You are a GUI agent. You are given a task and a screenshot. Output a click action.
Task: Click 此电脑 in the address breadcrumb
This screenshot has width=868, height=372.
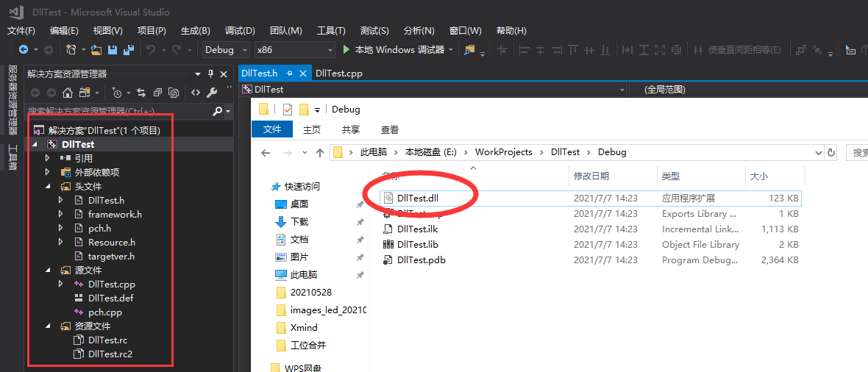374,152
